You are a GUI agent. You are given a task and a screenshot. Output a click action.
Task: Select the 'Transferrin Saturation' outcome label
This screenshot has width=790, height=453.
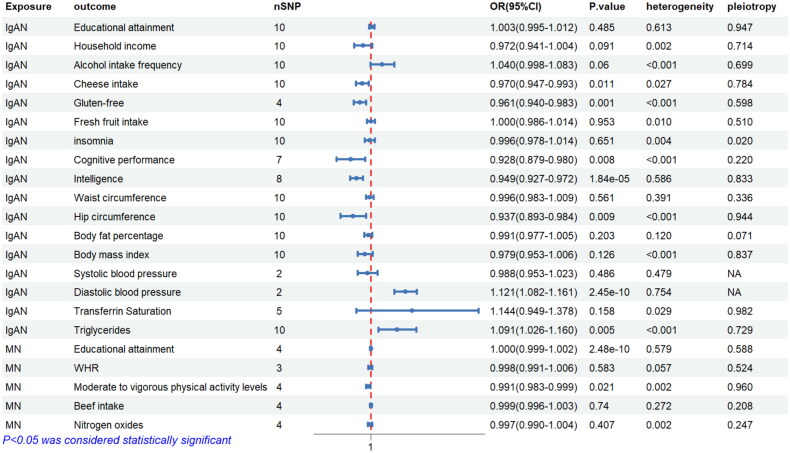pyautogui.click(x=122, y=311)
